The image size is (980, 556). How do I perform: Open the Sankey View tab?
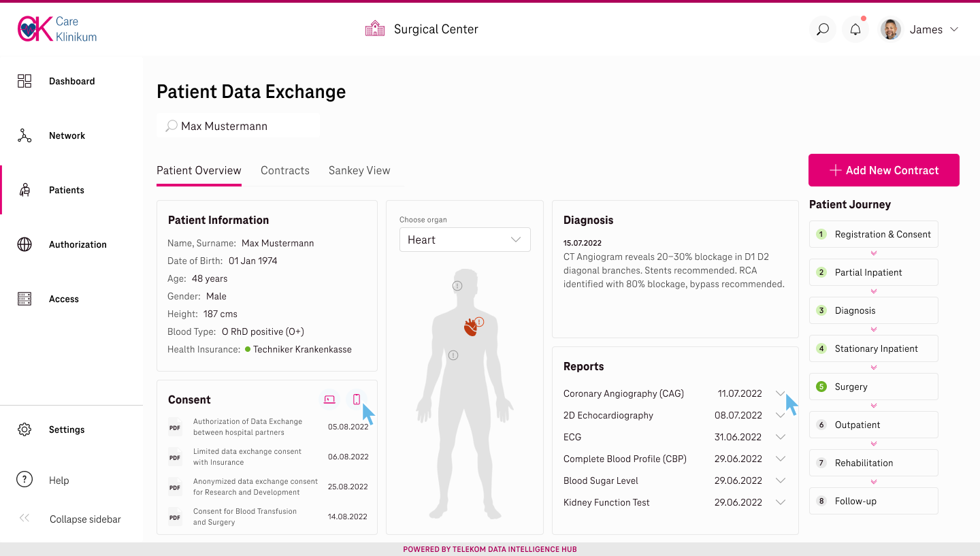click(x=359, y=170)
